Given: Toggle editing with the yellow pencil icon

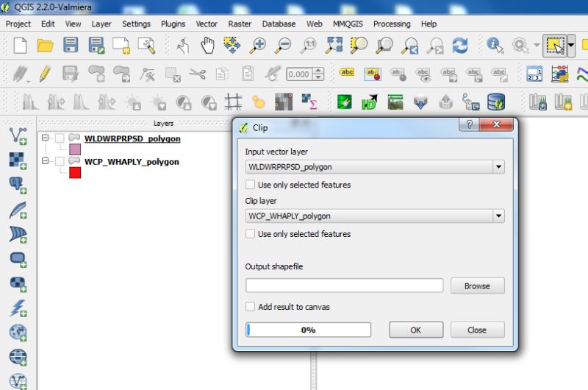Looking at the screenshot, I should pos(45,74).
